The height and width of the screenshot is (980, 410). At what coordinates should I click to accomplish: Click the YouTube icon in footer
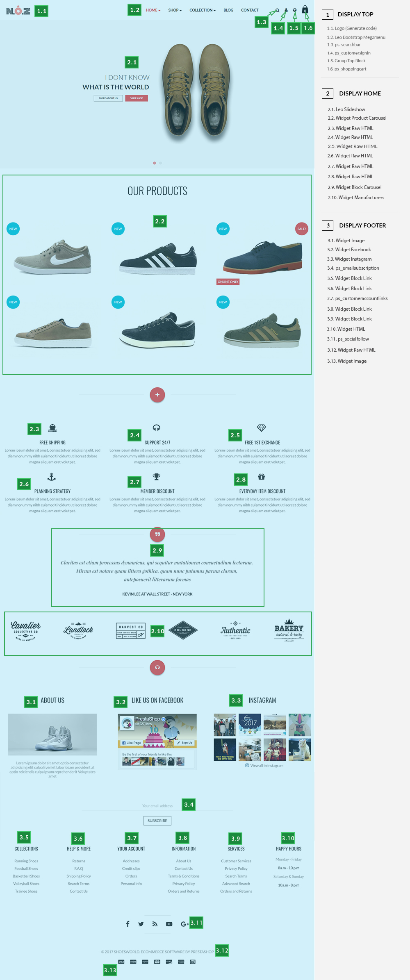169,924
